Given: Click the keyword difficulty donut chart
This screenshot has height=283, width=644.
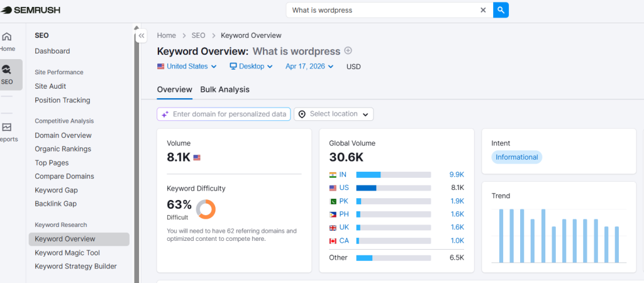Looking at the screenshot, I should tap(206, 209).
